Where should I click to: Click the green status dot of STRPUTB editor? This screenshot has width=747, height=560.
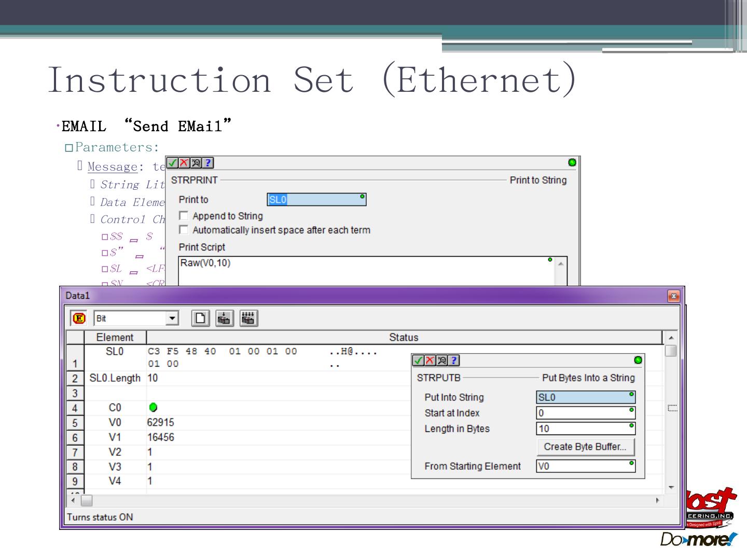638,360
